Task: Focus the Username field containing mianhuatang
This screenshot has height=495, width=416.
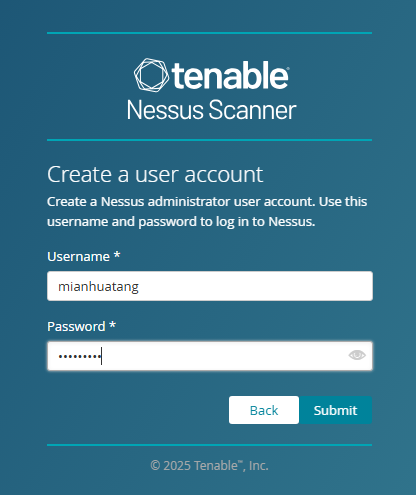Action: click(x=210, y=286)
